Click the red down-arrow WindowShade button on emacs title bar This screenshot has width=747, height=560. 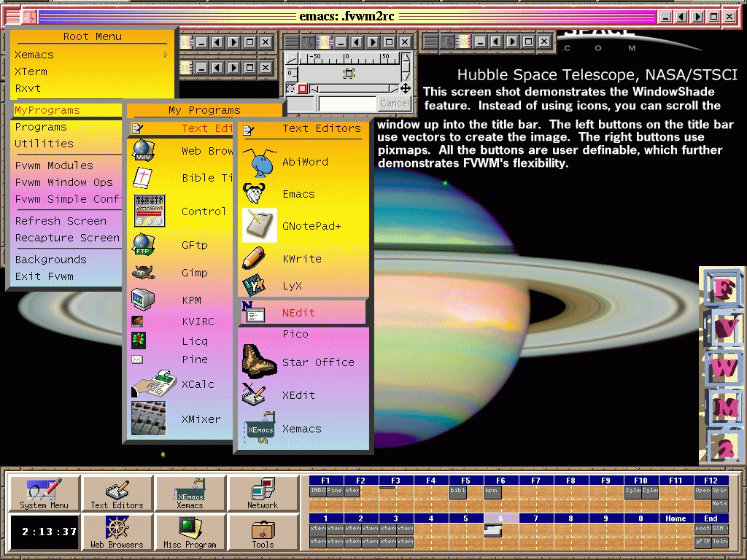(29, 17)
